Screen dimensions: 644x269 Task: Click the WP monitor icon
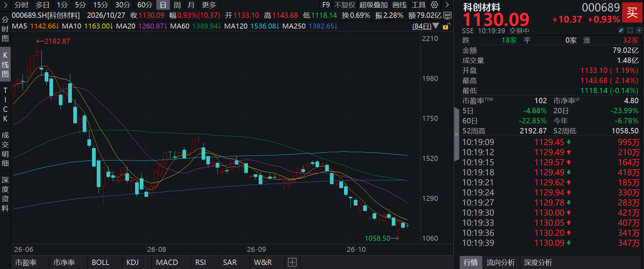tap(447, 15)
